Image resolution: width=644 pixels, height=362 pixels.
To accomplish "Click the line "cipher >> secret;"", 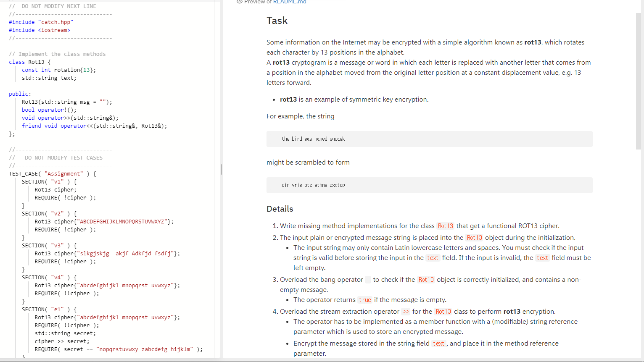I will coord(62,341).
